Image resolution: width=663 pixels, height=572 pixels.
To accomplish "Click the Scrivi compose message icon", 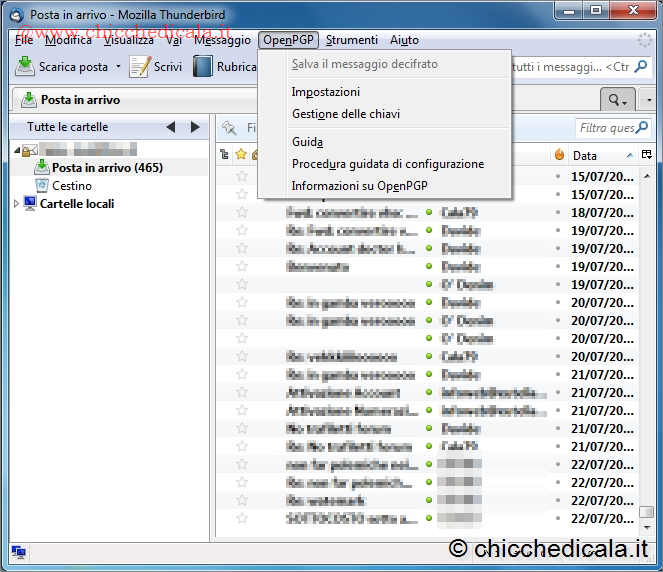I will click(x=140, y=67).
